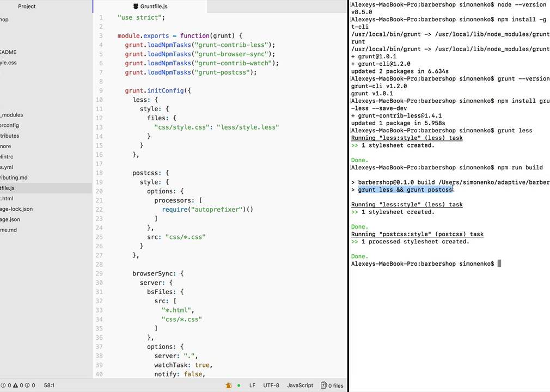The height and width of the screenshot is (392, 550).
Task: Click "grunt-postcss" string in the editor code
Action: pyautogui.click(x=222, y=72)
